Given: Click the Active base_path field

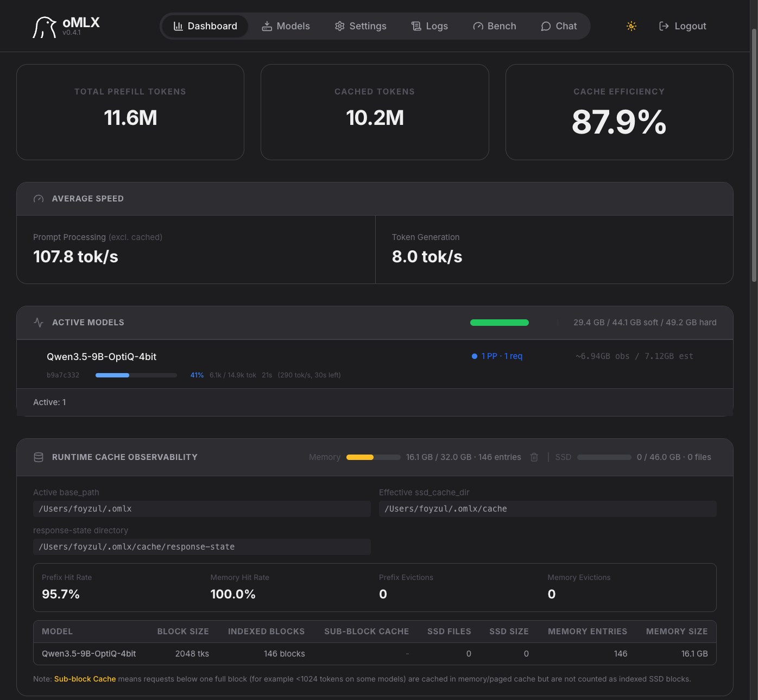Looking at the screenshot, I should [x=202, y=509].
